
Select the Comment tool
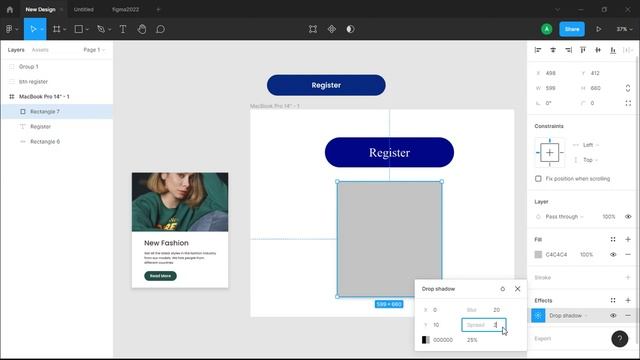tap(160, 29)
